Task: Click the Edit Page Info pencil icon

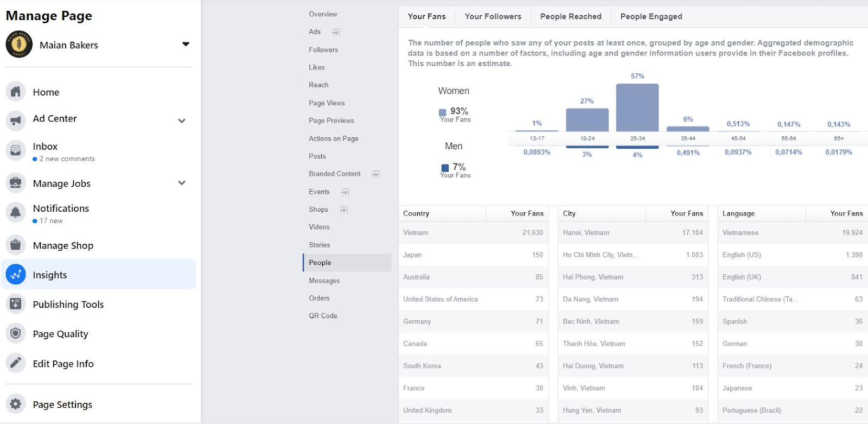Action: [16, 363]
